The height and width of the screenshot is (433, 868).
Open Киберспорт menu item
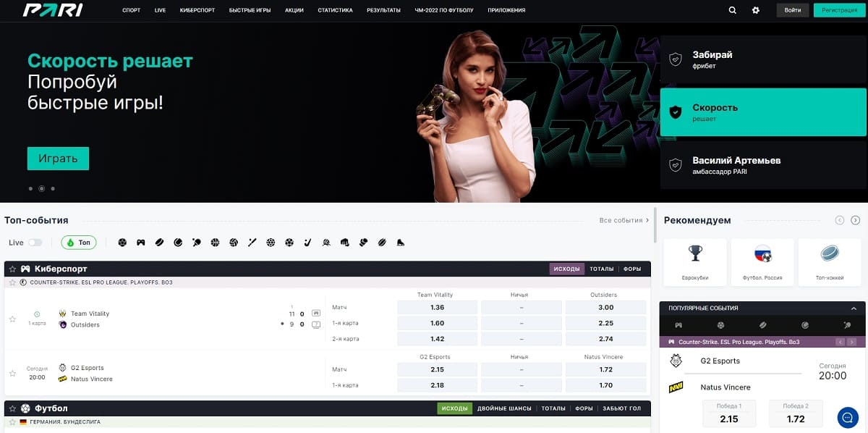pos(197,11)
